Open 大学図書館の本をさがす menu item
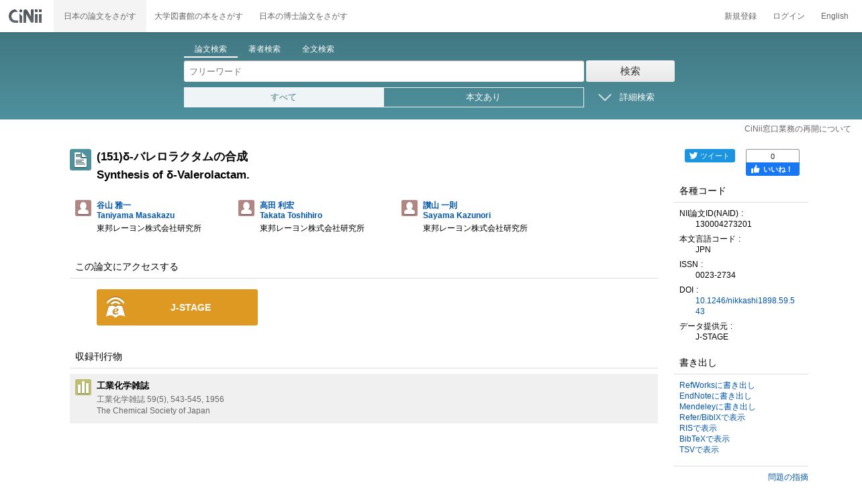 coord(199,16)
